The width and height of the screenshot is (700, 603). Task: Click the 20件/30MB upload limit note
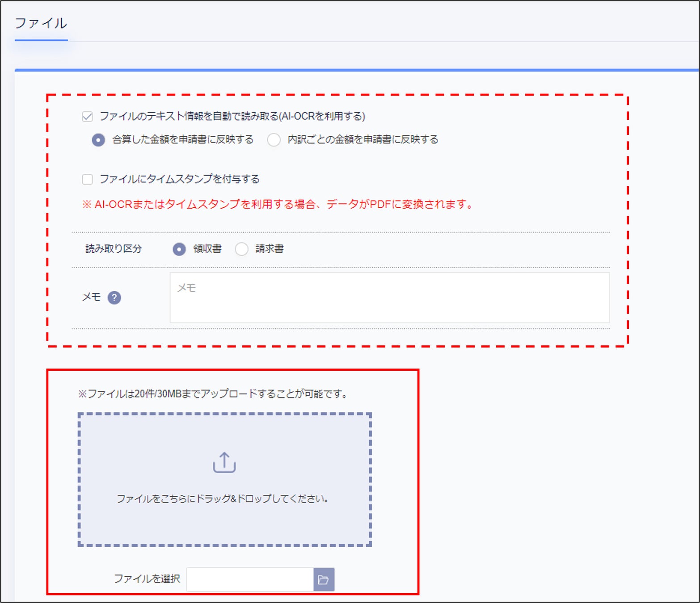213,394
